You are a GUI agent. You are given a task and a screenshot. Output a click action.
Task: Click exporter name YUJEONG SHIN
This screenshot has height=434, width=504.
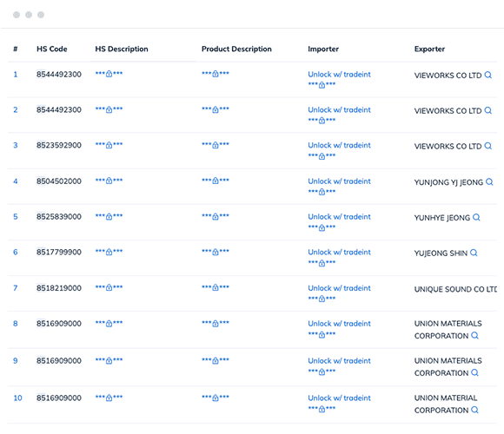pos(441,253)
